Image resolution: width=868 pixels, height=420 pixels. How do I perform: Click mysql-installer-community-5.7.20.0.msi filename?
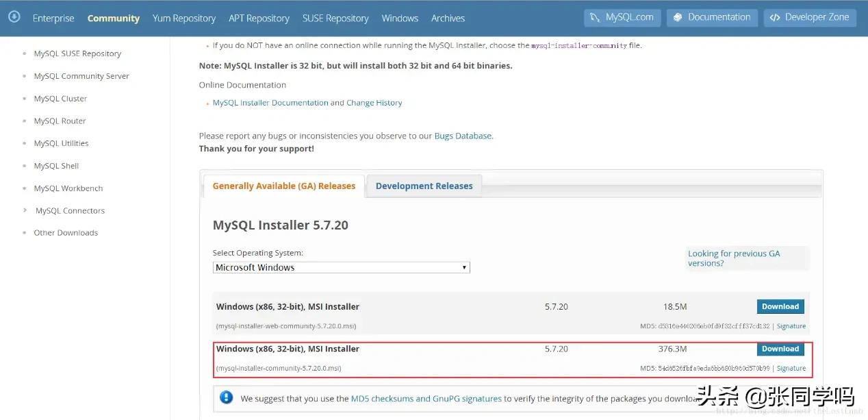[x=279, y=369]
